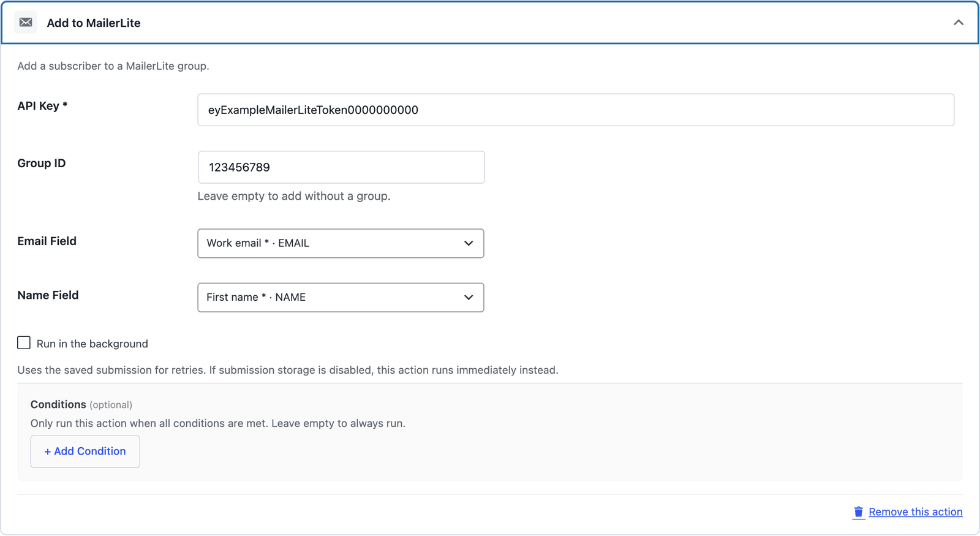Image resolution: width=980 pixels, height=536 pixels.
Task: Enable Run in the background checkbox
Action: tap(24, 343)
